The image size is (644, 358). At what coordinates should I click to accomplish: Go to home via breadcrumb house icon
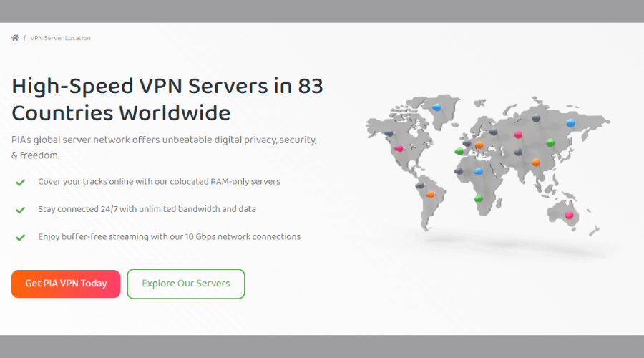[15, 38]
